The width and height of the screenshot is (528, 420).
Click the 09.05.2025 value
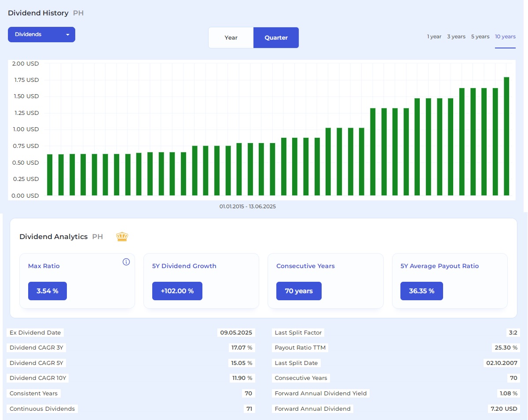(236, 333)
